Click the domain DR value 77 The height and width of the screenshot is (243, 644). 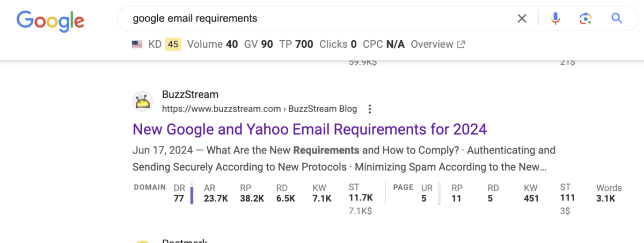(179, 198)
